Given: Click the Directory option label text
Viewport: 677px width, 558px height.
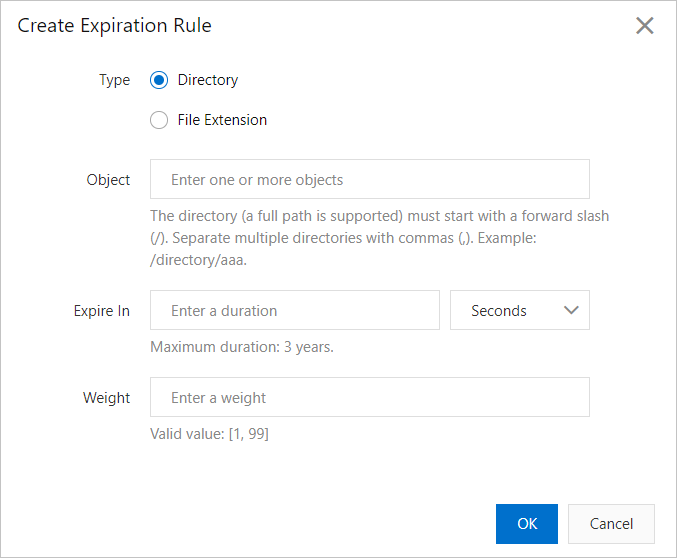Looking at the screenshot, I should coord(208,80).
